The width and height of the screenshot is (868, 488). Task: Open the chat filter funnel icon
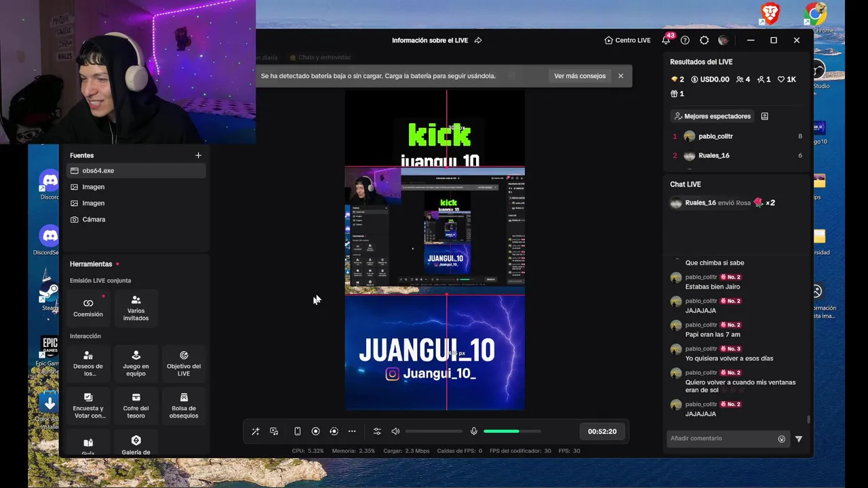tap(798, 439)
